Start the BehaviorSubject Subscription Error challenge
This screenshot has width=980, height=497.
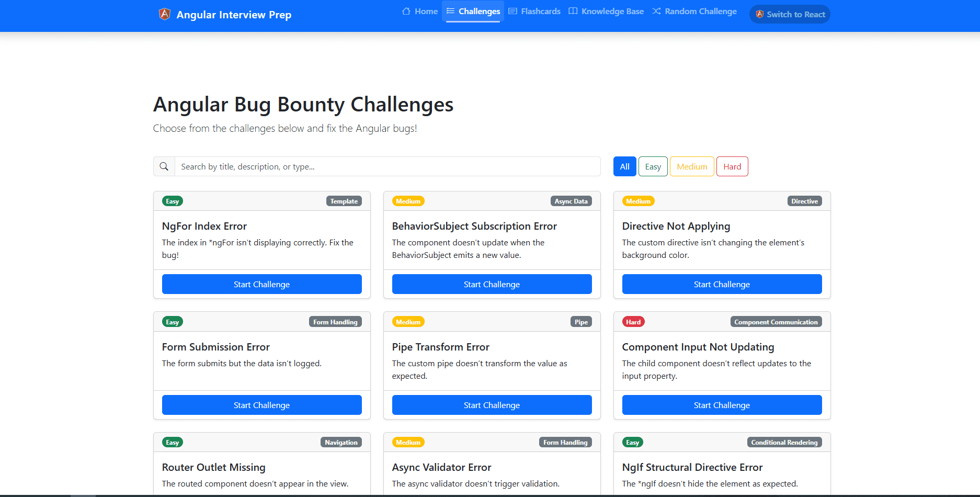point(492,284)
